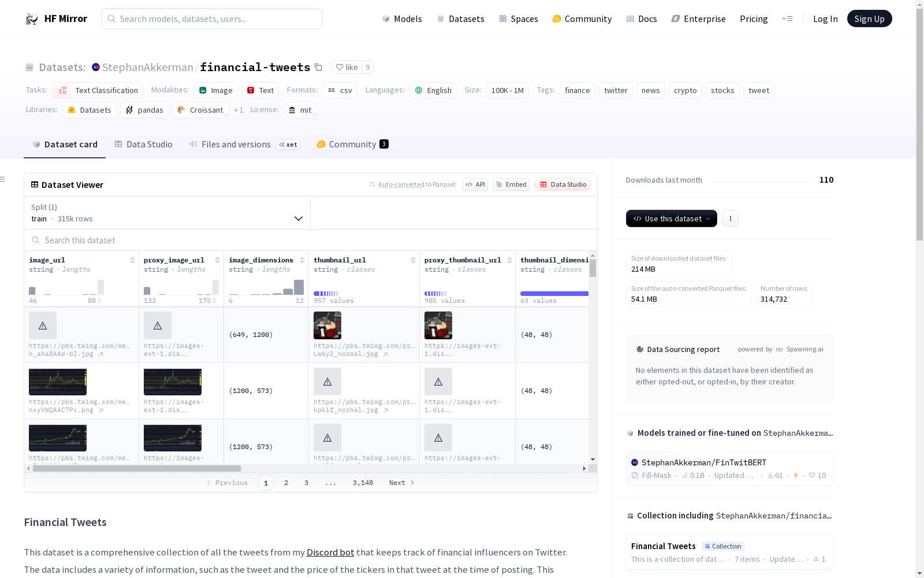
Task: Open the Financial Tweets collection card
Action: [729, 552]
